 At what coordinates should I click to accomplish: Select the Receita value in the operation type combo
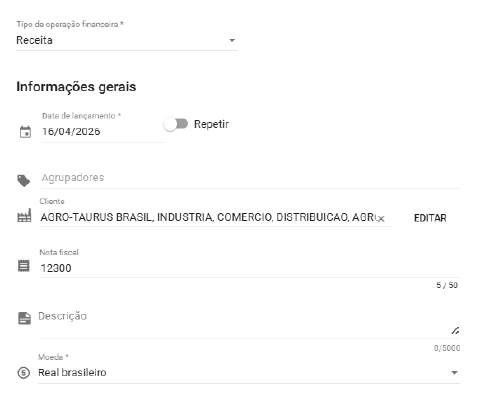point(34,40)
